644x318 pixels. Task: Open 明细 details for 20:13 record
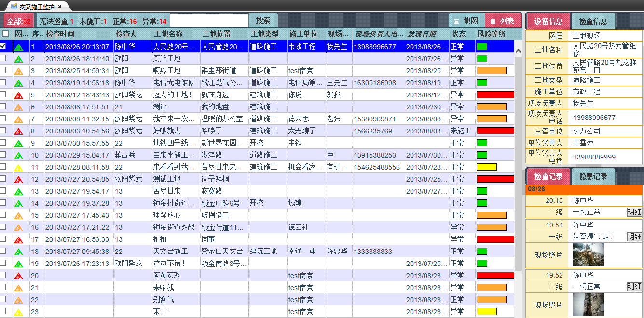tap(634, 212)
